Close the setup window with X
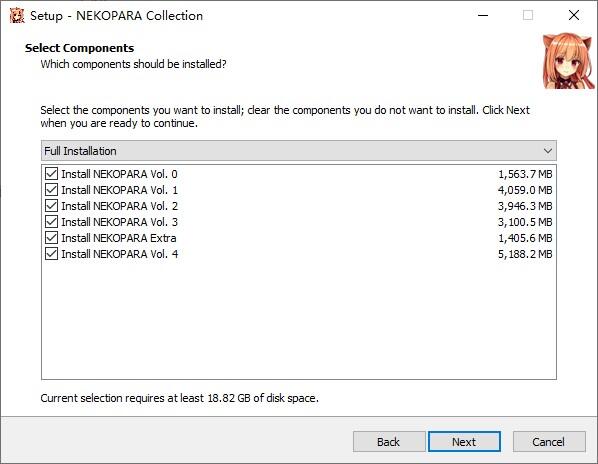 point(574,16)
